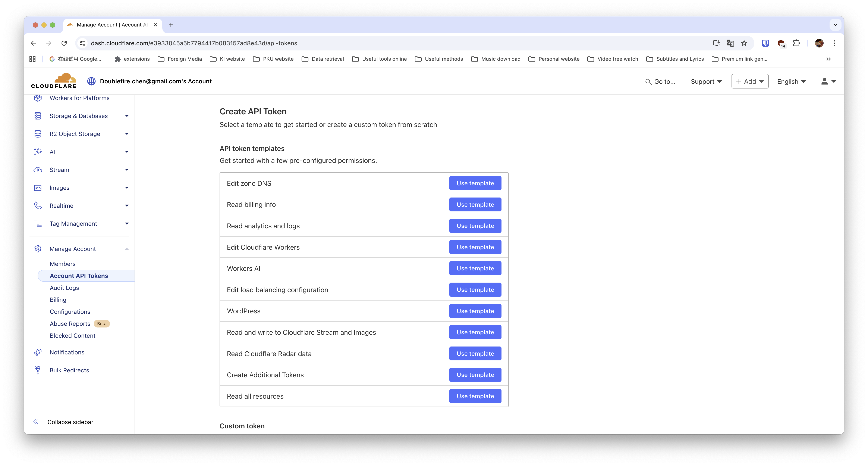Use template for Edit zone DNS
Viewport: 868px width, 466px height.
point(475,183)
